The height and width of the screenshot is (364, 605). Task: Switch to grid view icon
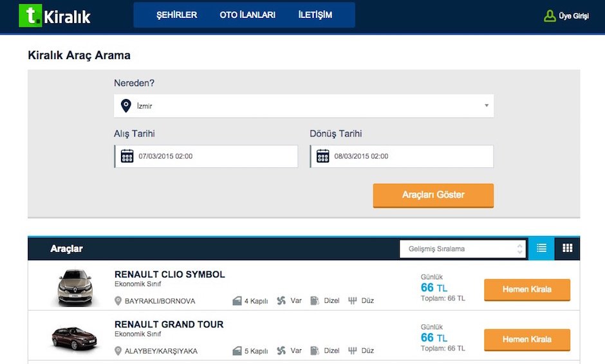pos(567,248)
